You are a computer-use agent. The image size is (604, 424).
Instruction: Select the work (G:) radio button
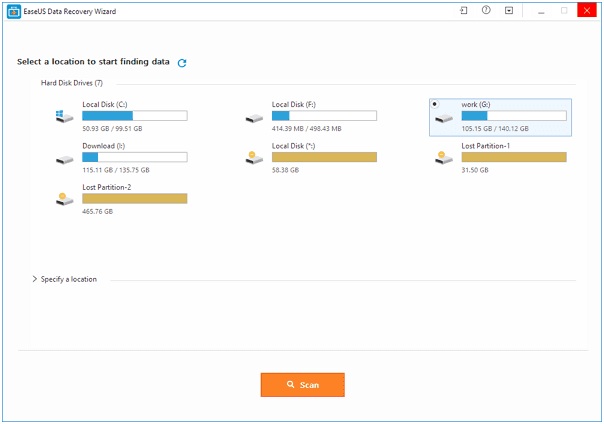coord(434,104)
